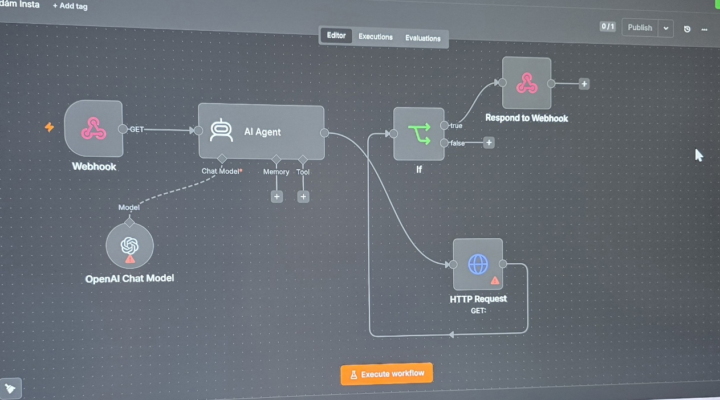Open the HTTP Request globe node

pyautogui.click(x=478, y=265)
